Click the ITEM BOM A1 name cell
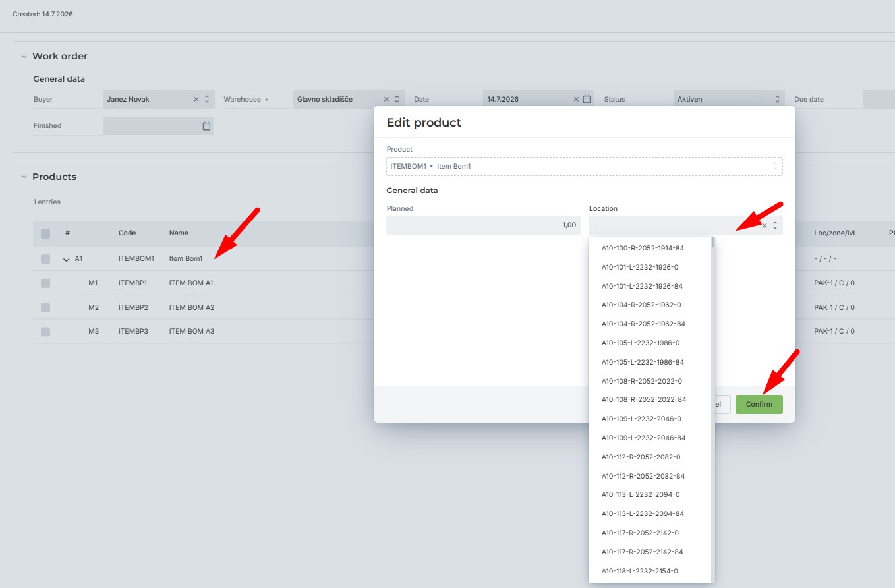The height and width of the screenshot is (588, 895). (191, 283)
